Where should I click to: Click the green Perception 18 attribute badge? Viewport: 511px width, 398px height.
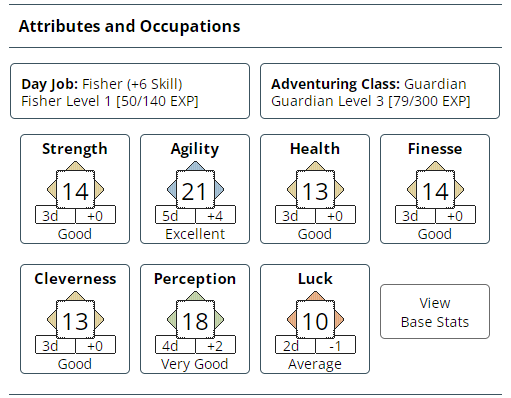click(195, 319)
